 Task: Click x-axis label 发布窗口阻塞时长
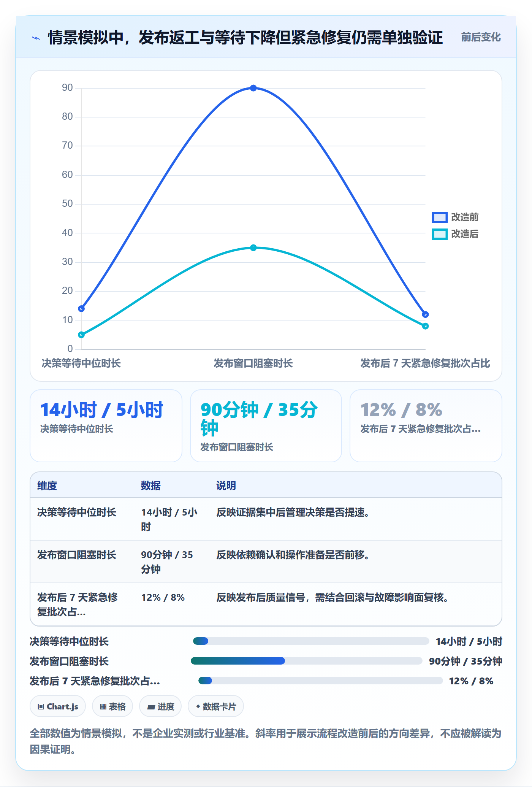coord(253,363)
